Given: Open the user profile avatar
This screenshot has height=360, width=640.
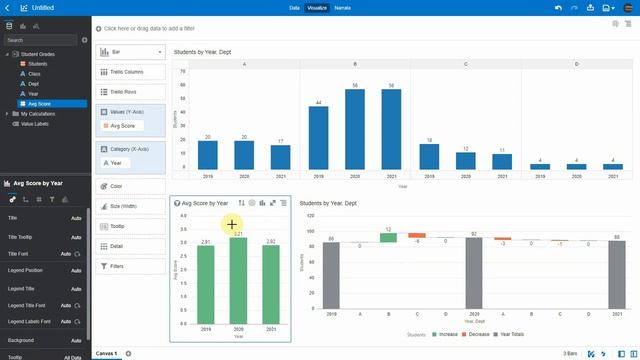Looking at the screenshot, I should [x=628, y=8].
